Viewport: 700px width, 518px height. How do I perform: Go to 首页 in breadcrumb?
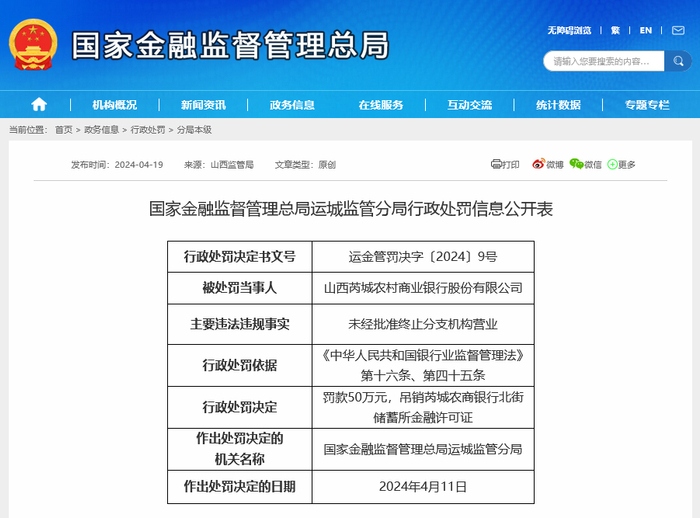[64, 130]
